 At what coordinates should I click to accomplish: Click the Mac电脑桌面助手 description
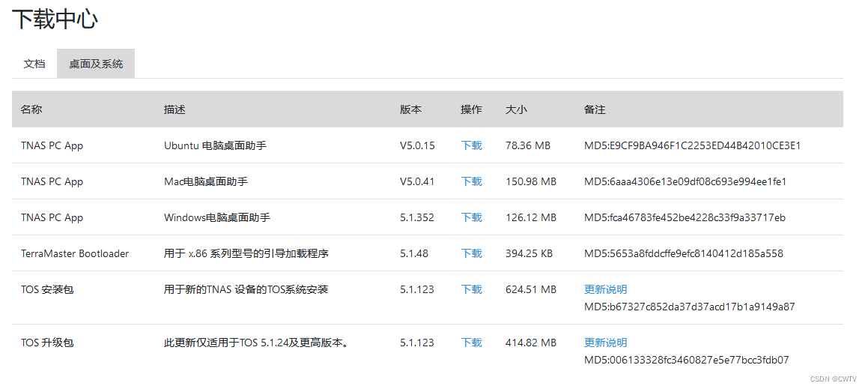tap(206, 181)
